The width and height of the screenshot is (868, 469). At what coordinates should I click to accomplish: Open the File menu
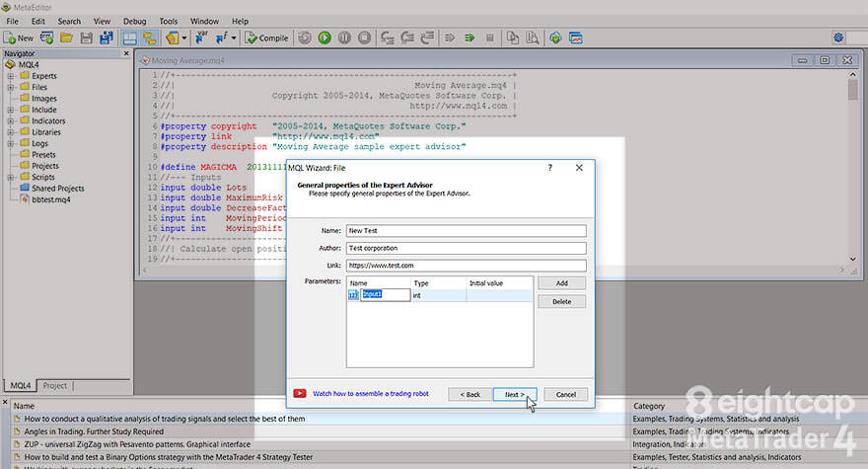click(12, 21)
